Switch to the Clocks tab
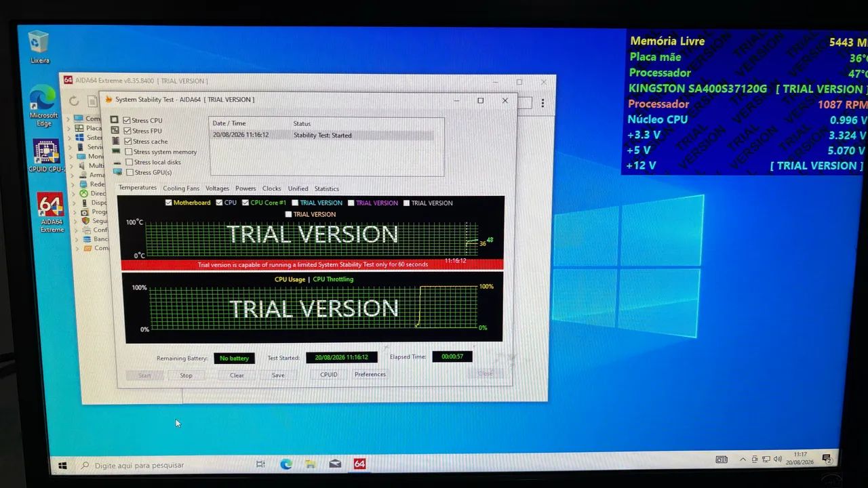This screenshot has width=868, height=488. tap(272, 188)
